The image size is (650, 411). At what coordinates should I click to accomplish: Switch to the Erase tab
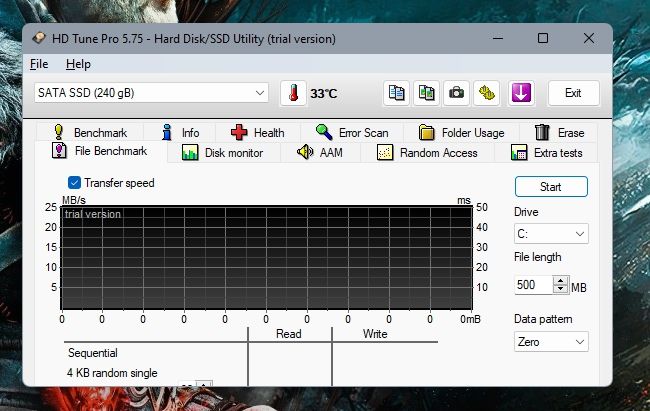559,133
